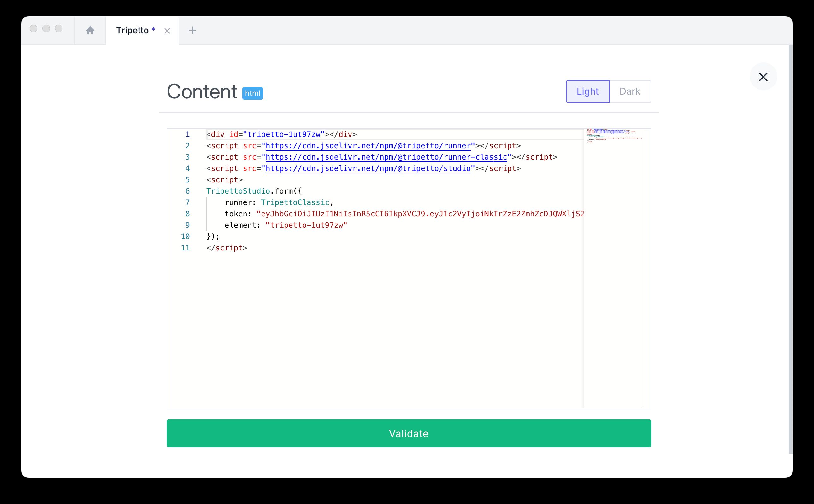Click the closing script tag line
The width and height of the screenshot is (814, 504).
(x=227, y=248)
